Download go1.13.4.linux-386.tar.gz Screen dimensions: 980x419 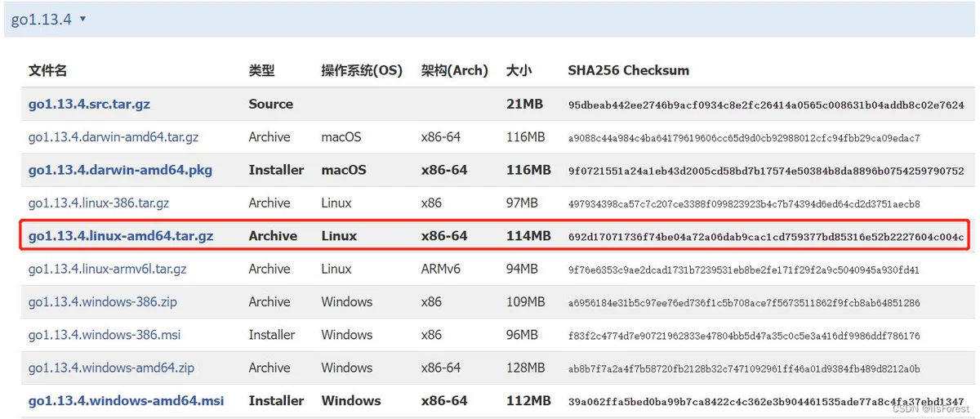pyautogui.click(x=99, y=203)
